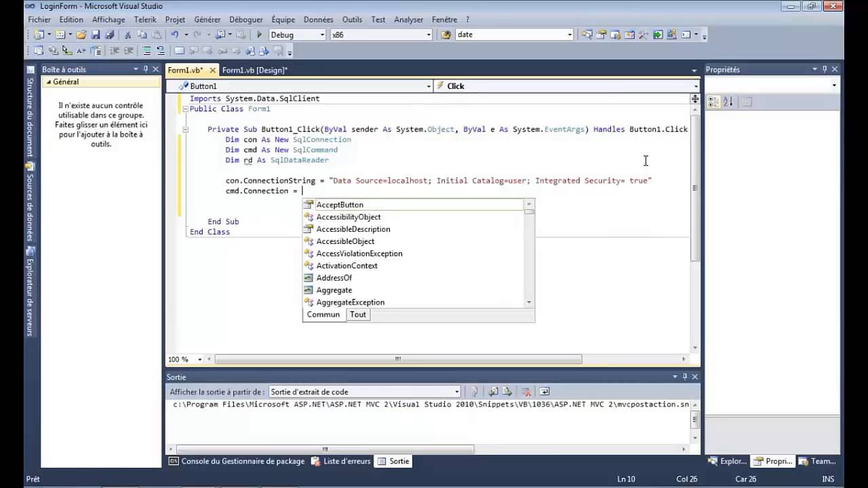Close the Form1.vb* editor tab
868x488 pixels.
[x=212, y=70]
